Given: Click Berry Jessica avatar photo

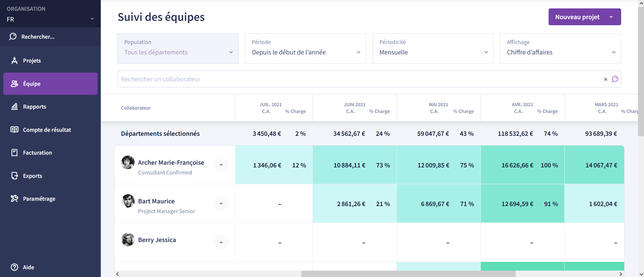Looking at the screenshot, I should click(x=128, y=240).
